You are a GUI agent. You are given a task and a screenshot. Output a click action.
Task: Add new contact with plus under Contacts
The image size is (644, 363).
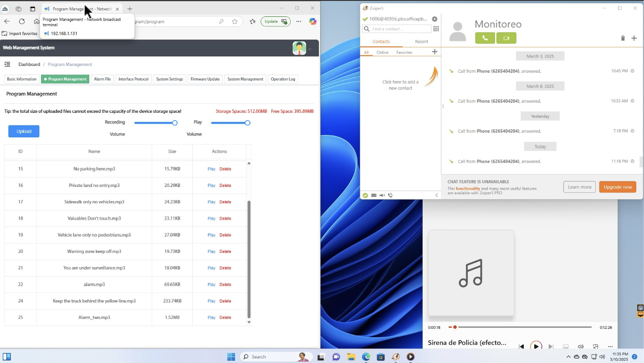point(434,52)
